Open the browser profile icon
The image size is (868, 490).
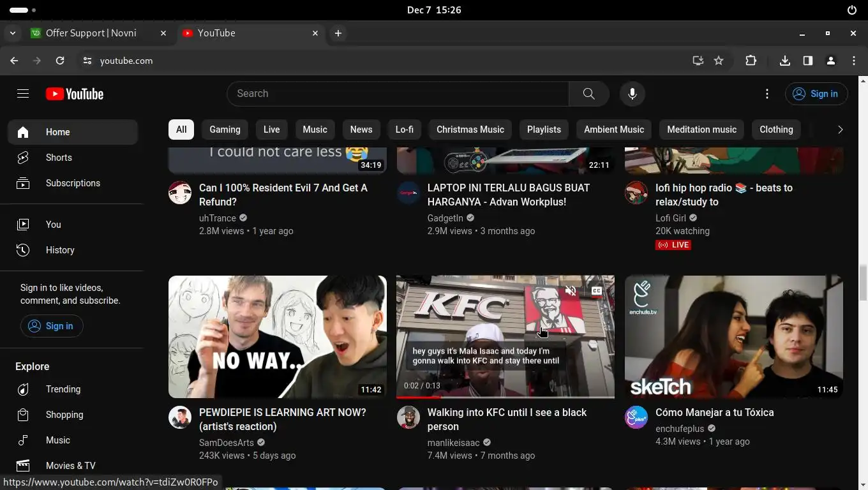coord(831,61)
